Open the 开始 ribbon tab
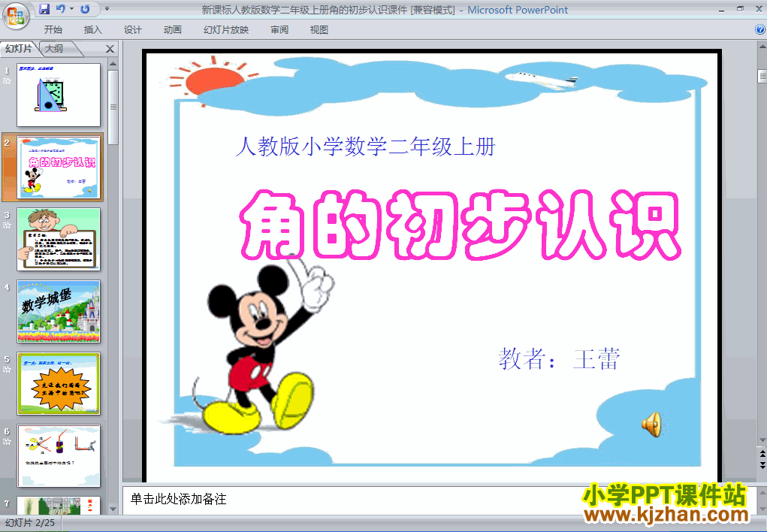 53,30
